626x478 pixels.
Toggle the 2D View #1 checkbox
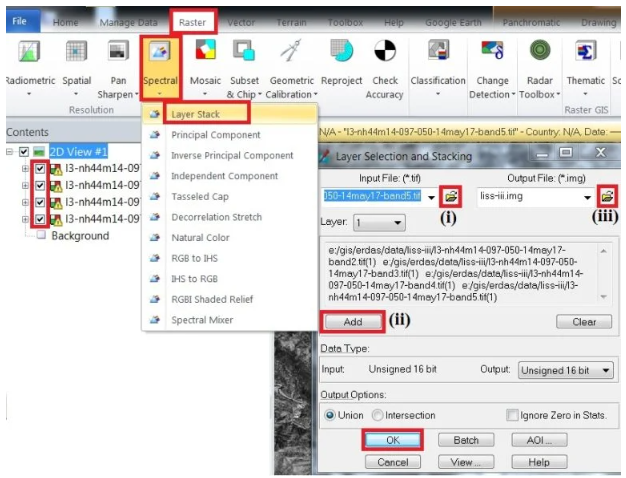[x=24, y=152]
